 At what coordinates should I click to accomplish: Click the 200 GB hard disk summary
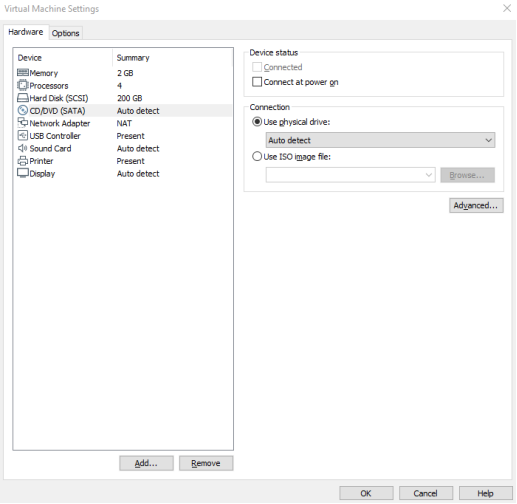pyautogui.click(x=129, y=98)
